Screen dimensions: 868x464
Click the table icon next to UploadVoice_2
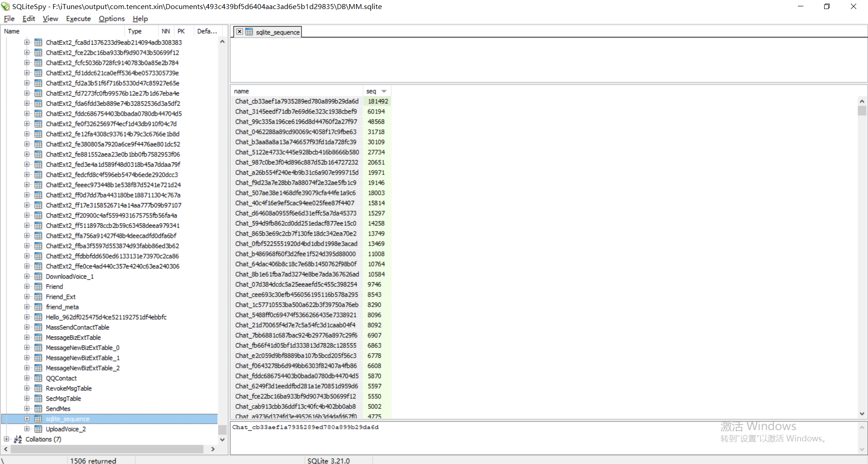click(38, 429)
